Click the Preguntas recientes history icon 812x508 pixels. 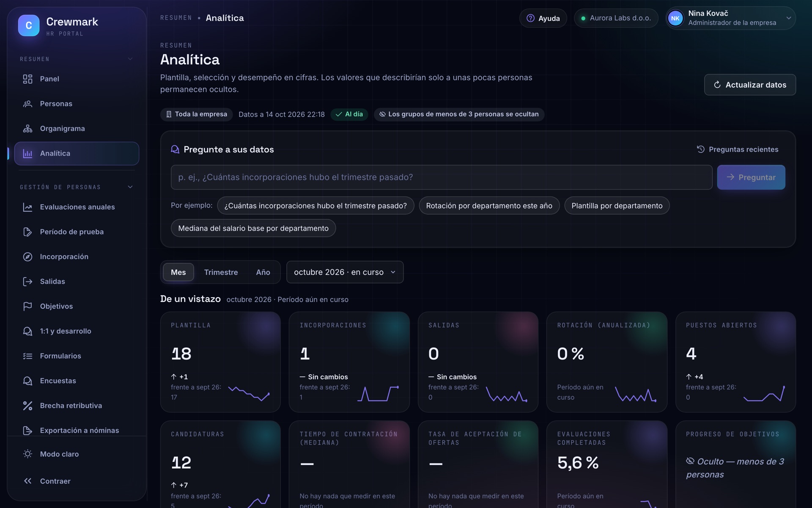(701, 149)
